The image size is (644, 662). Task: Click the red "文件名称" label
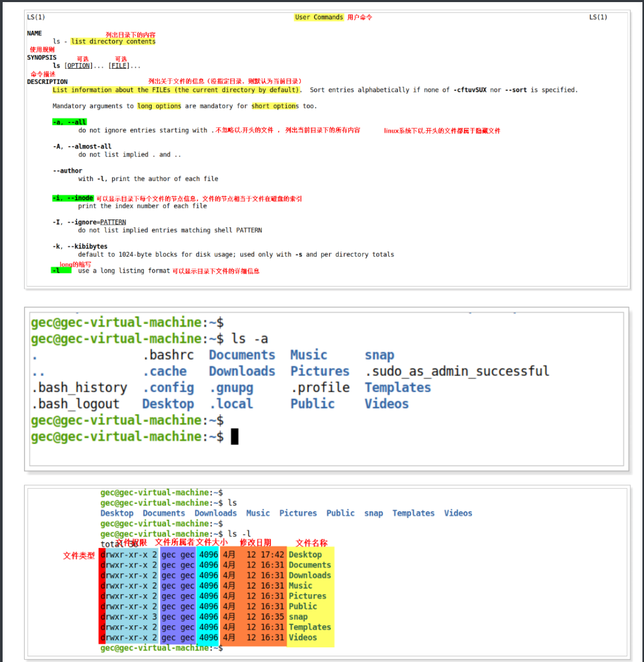312,543
